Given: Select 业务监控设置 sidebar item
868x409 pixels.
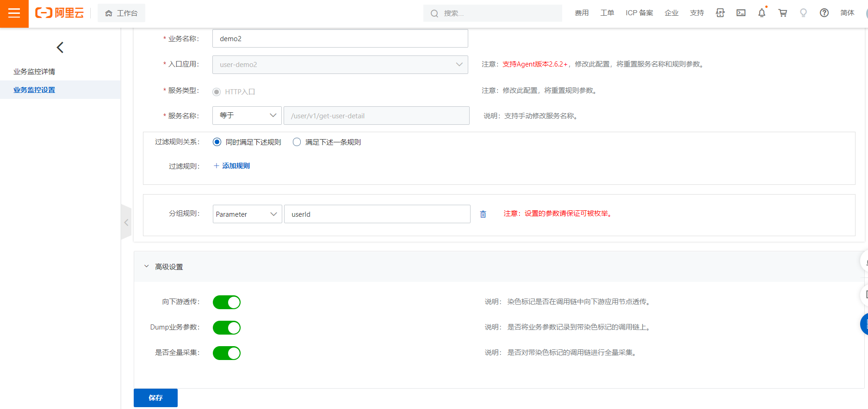Looking at the screenshot, I should click(60, 90).
